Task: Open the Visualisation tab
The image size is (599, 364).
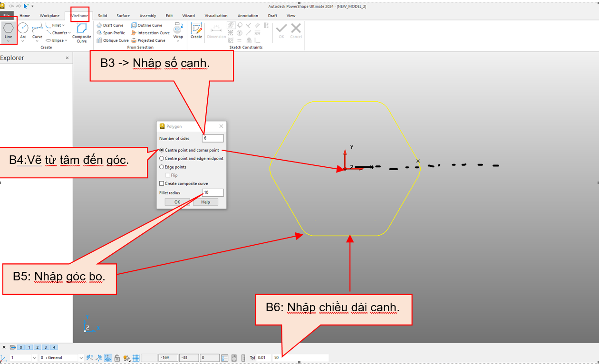Action: [216, 16]
